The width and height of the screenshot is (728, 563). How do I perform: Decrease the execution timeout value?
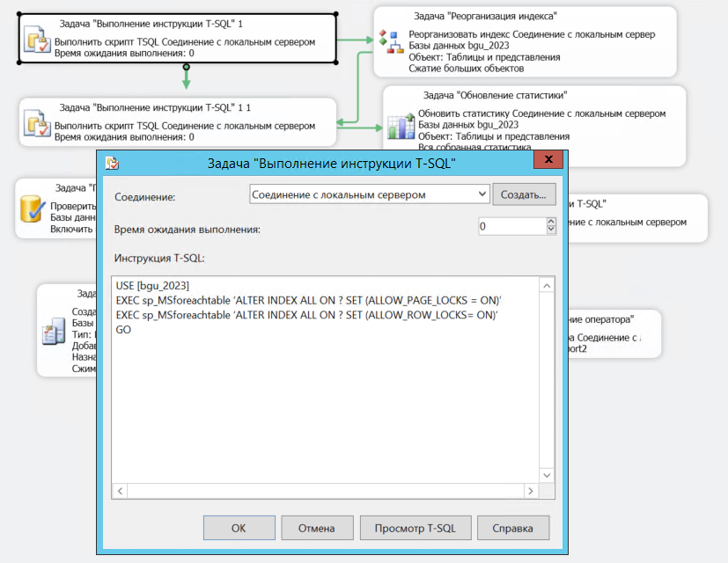[x=552, y=230]
